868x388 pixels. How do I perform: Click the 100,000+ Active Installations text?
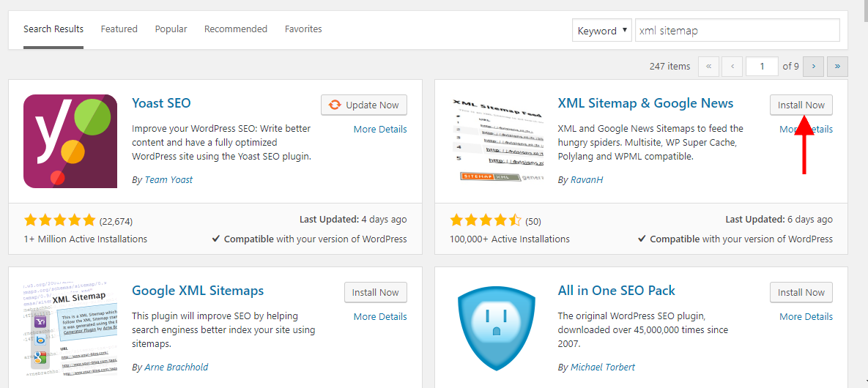(510, 239)
